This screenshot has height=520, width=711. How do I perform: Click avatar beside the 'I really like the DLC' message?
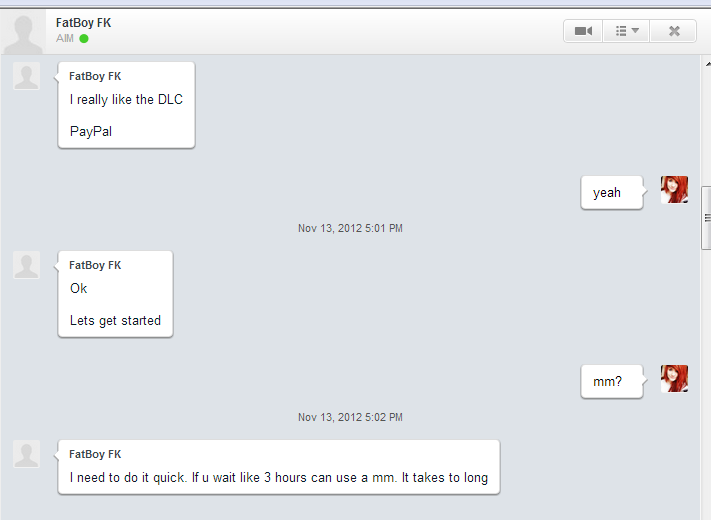click(x=26, y=76)
